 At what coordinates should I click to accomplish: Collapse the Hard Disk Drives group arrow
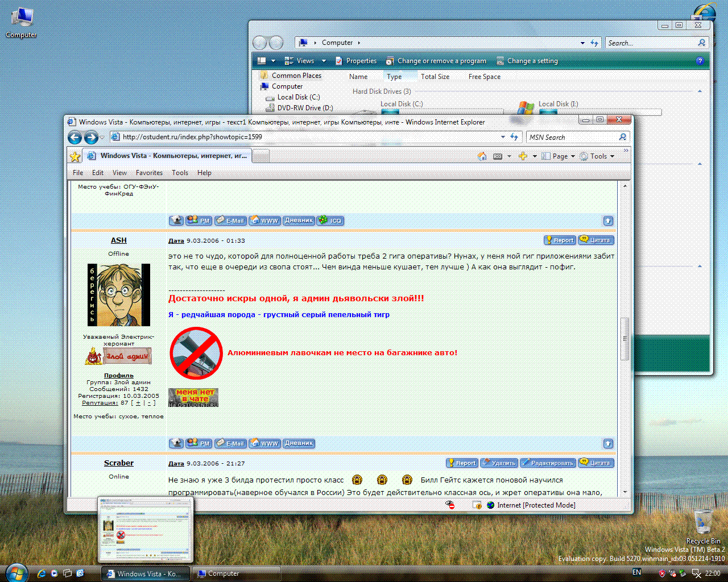point(700,92)
